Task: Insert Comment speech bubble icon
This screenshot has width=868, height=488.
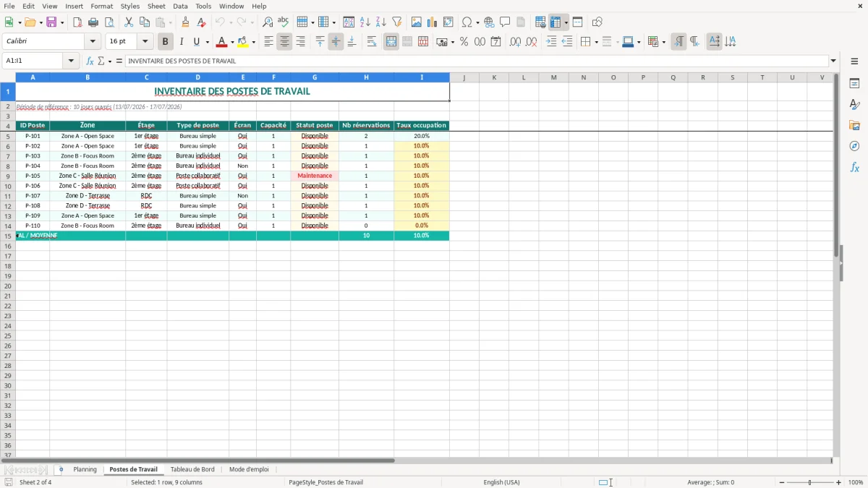Action: (x=505, y=22)
